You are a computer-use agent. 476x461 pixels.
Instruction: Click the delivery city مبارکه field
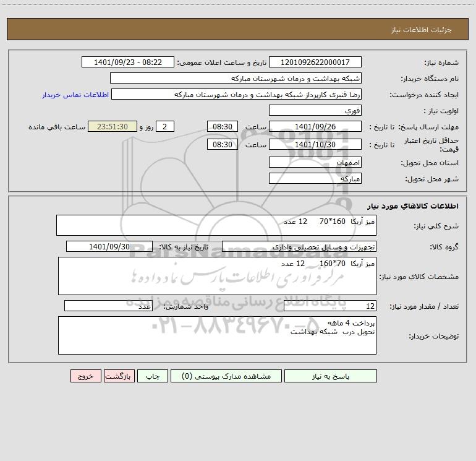315,178
